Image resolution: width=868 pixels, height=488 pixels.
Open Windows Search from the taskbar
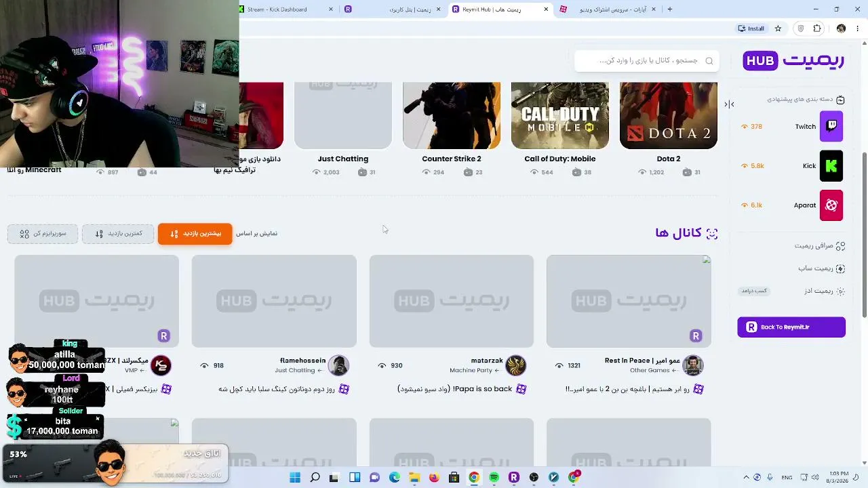(x=315, y=478)
